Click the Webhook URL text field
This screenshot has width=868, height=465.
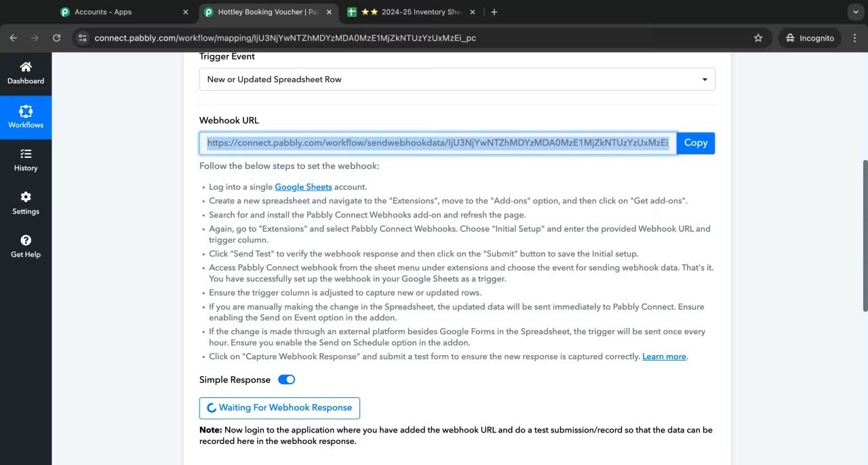(x=438, y=143)
